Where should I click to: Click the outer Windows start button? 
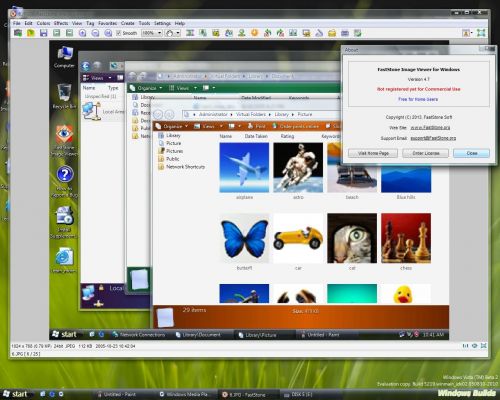pyautogui.click(x=16, y=394)
